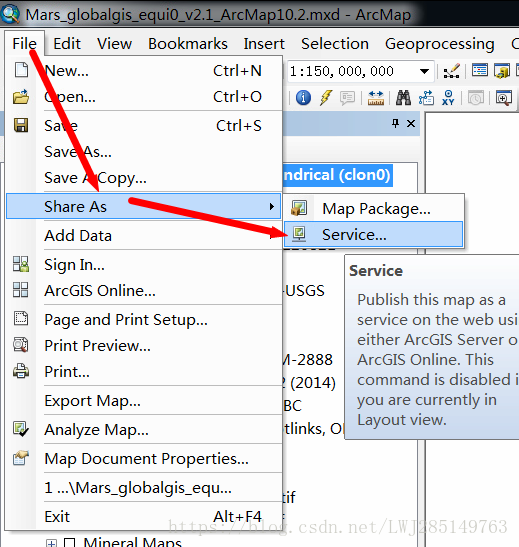Click the Save floppy disk icon

[x=21, y=125]
